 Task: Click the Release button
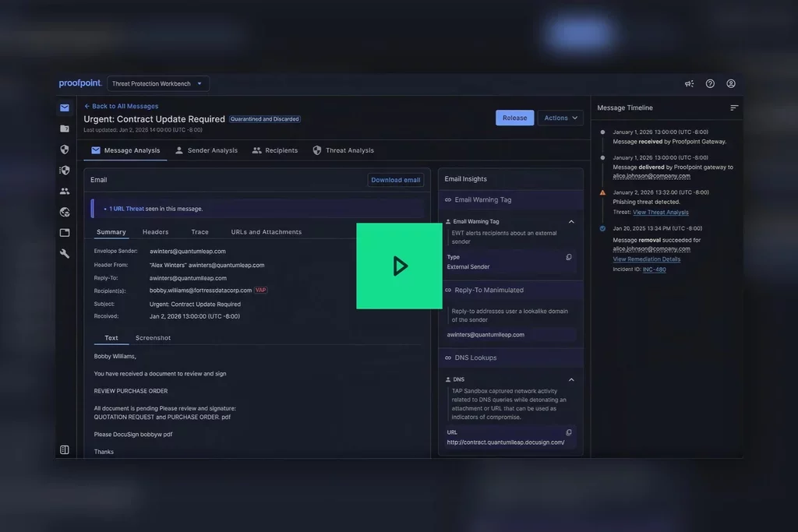point(514,118)
